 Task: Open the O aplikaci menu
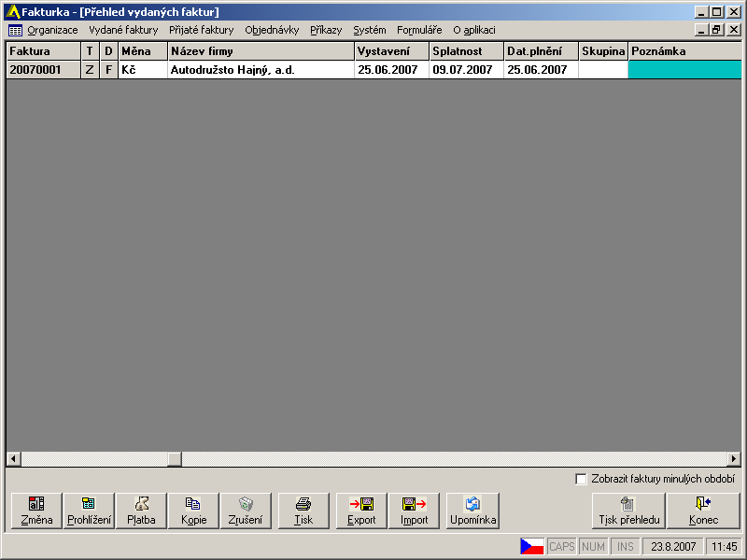[474, 31]
